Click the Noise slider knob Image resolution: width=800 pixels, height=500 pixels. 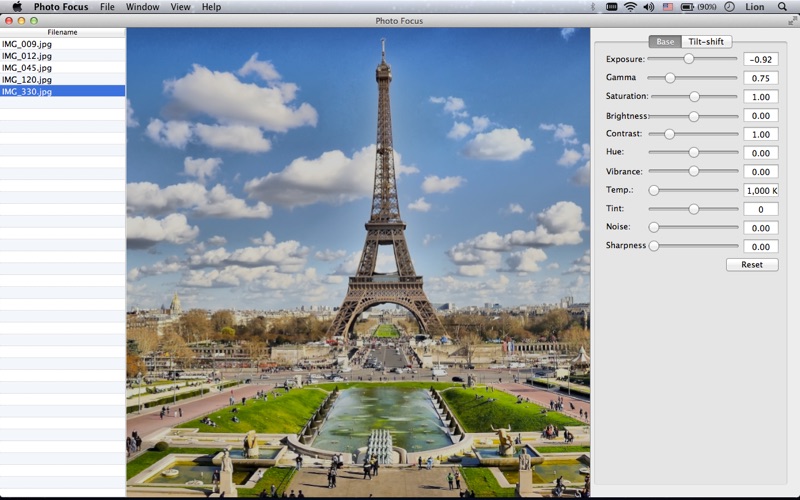click(654, 227)
